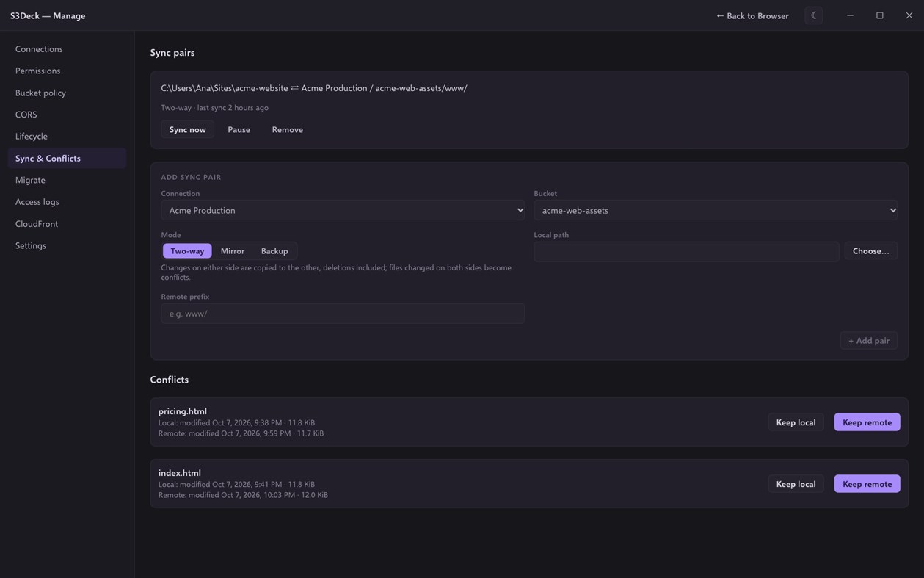This screenshot has width=924, height=578.
Task: Open the Connection dropdown
Action: click(343, 210)
